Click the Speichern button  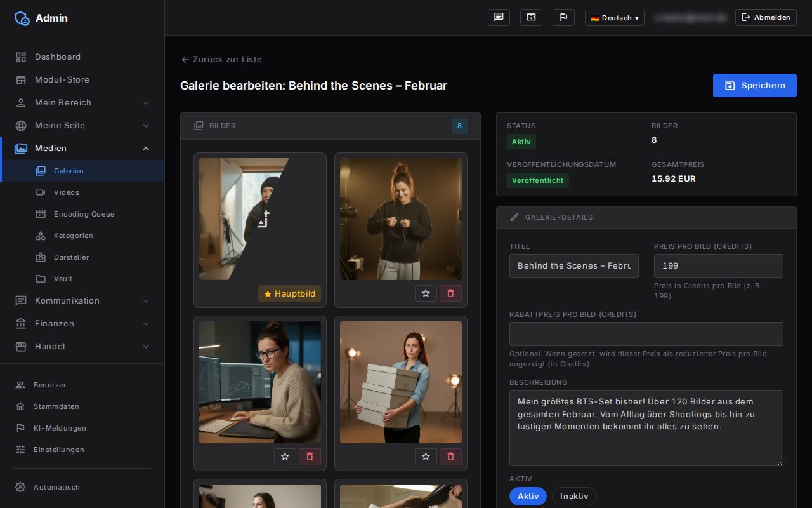click(754, 85)
